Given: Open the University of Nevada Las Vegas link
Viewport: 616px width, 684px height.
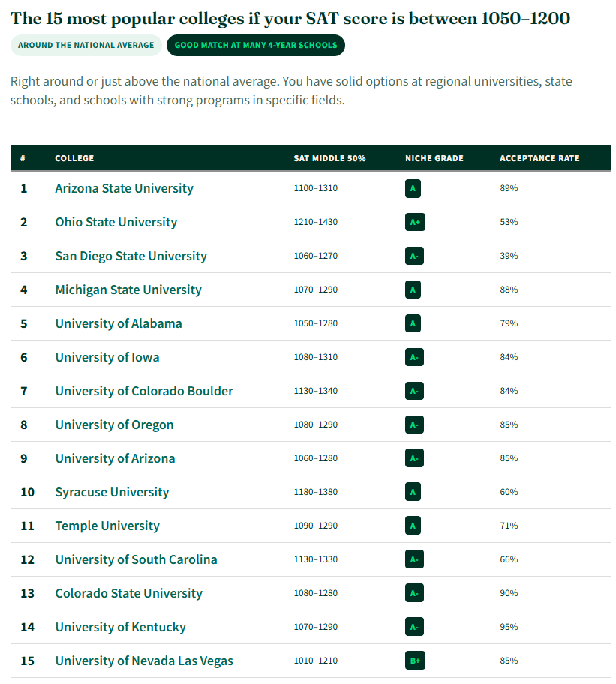Looking at the screenshot, I should [x=144, y=661].
